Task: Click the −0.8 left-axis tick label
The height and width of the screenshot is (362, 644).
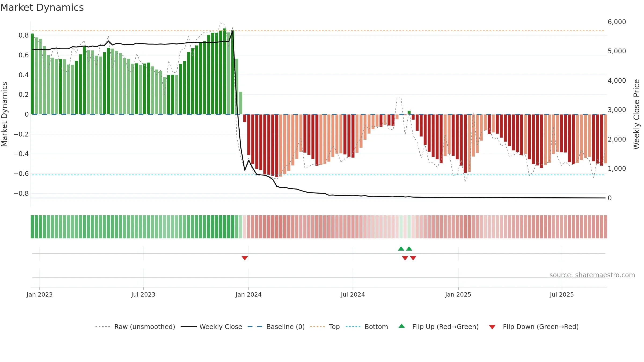Action: [x=21, y=194]
